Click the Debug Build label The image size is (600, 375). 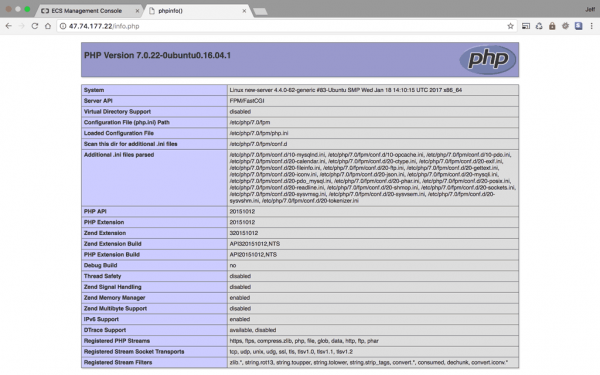coord(100,265)
